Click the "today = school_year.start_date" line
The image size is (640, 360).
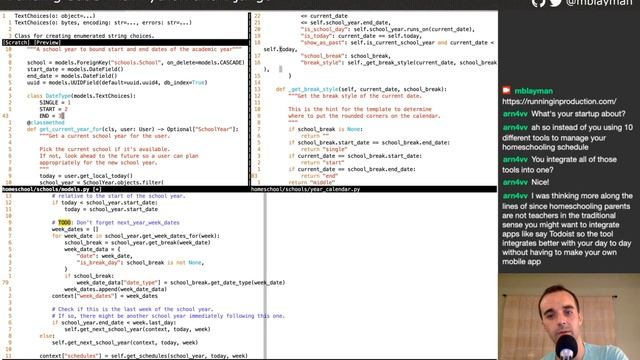tap(111, 209)
